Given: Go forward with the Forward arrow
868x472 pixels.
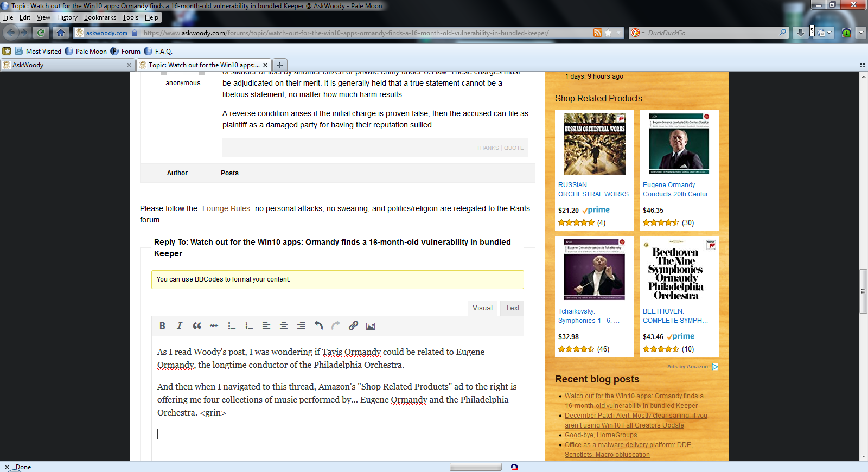Looking at the screenshot, I should tap(24, 33).
